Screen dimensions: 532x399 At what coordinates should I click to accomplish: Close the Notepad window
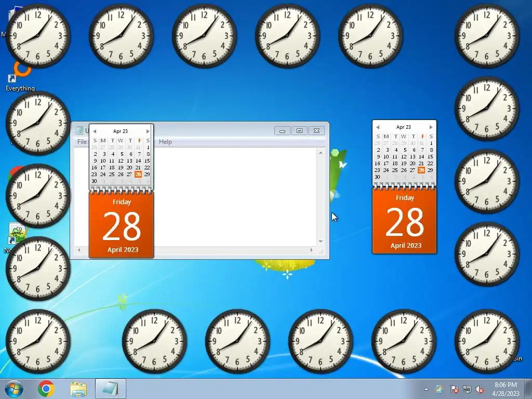[x=316, y=130]
